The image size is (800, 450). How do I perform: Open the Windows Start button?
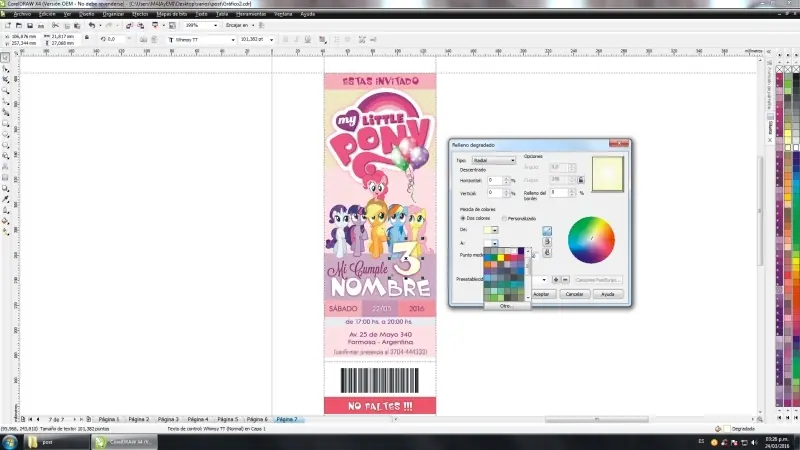coord(9,442)
